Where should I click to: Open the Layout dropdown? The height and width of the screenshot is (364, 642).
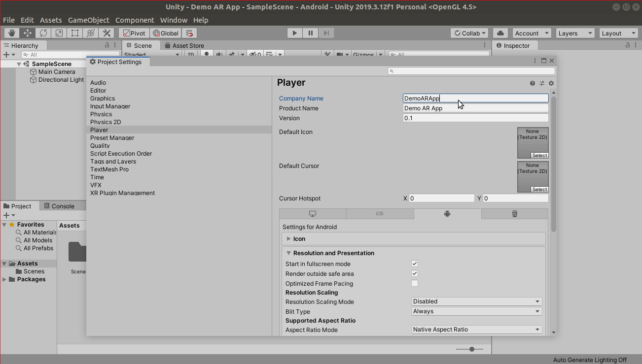(x=619, y=33)
